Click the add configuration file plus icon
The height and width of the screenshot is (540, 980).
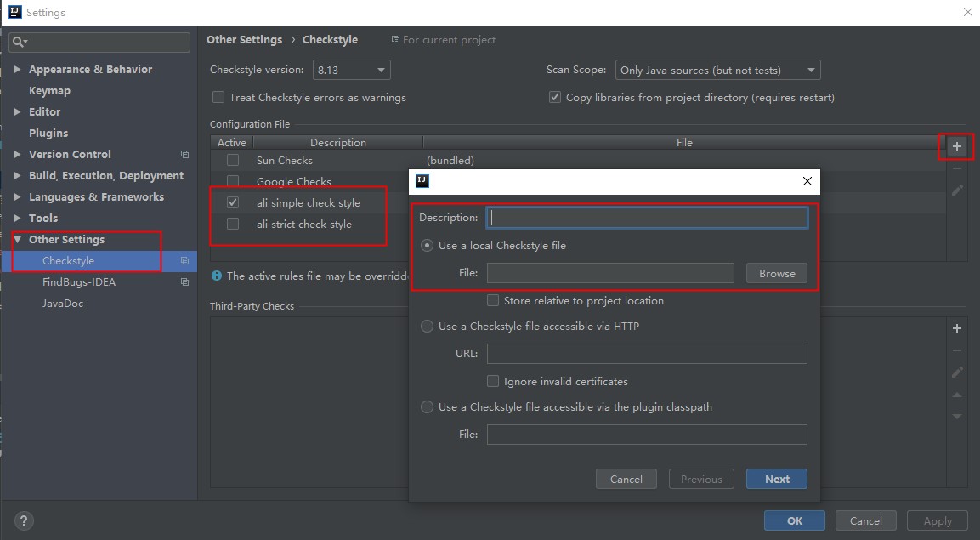957,147
